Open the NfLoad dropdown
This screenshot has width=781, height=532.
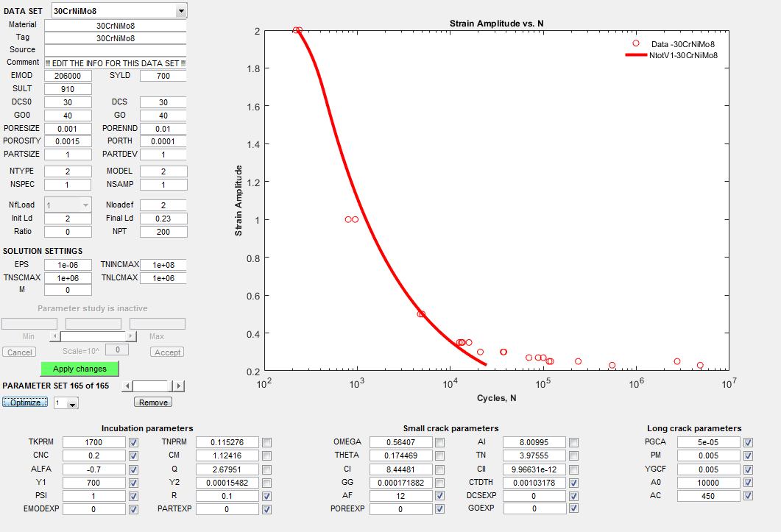pos(85,205)
